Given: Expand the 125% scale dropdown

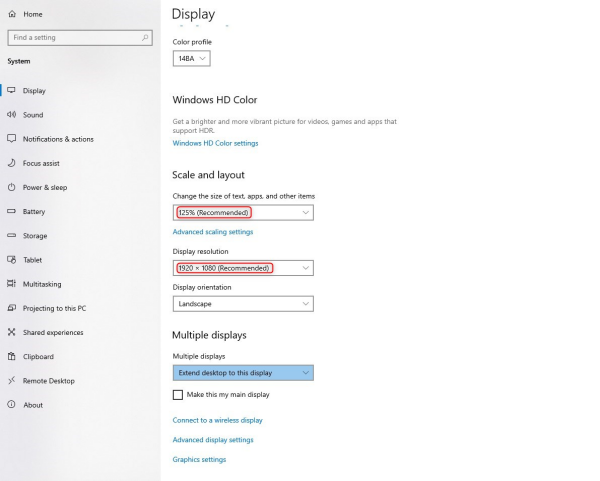Looking at the screenshot, I should point(243,213).
